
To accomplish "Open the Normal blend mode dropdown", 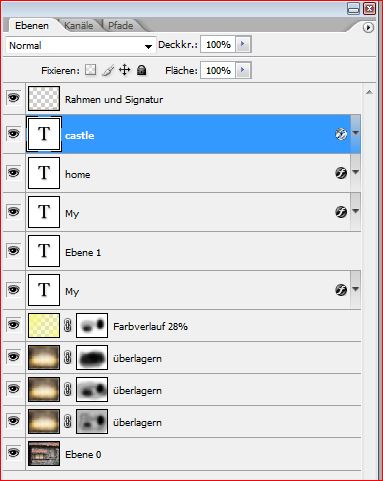I will pyautogui.click(x=81, y=46).
